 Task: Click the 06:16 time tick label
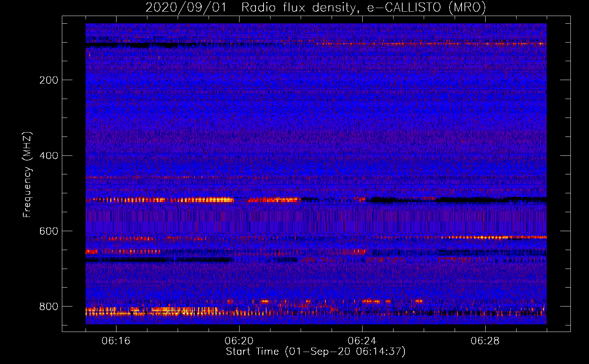(x=116, y=341)
